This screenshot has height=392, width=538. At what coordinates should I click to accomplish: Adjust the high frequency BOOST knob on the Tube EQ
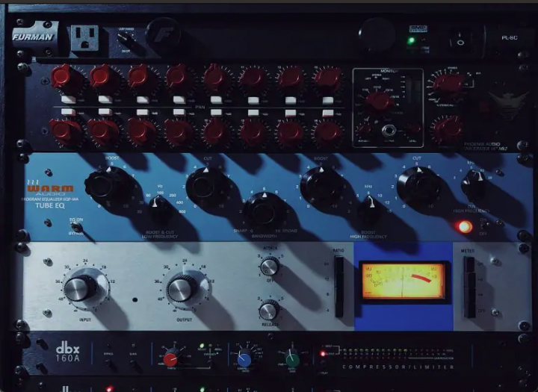321,188
